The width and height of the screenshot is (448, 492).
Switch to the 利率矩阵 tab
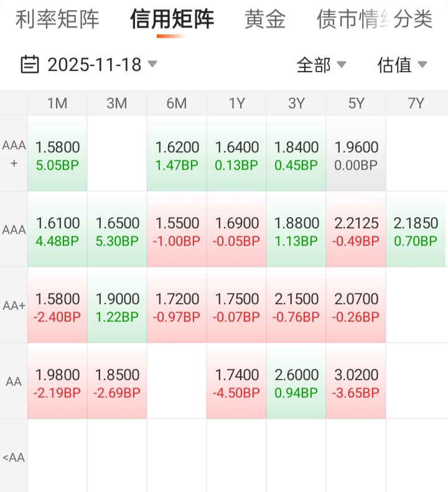57,19
